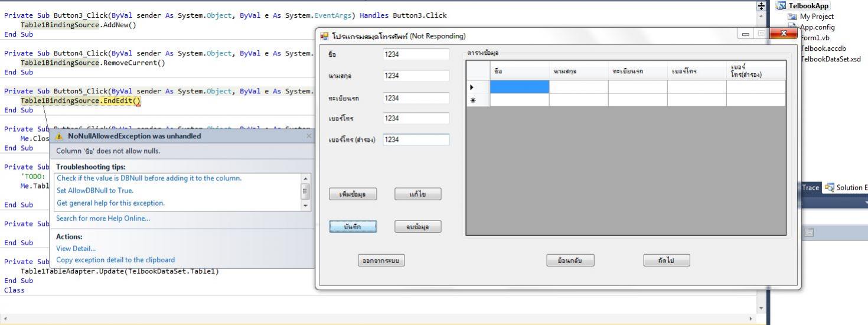Open TelbookDataSet.xsd in Solution Explorer
The height and width of the screenshot is (325, 868).
click(830, 59)
